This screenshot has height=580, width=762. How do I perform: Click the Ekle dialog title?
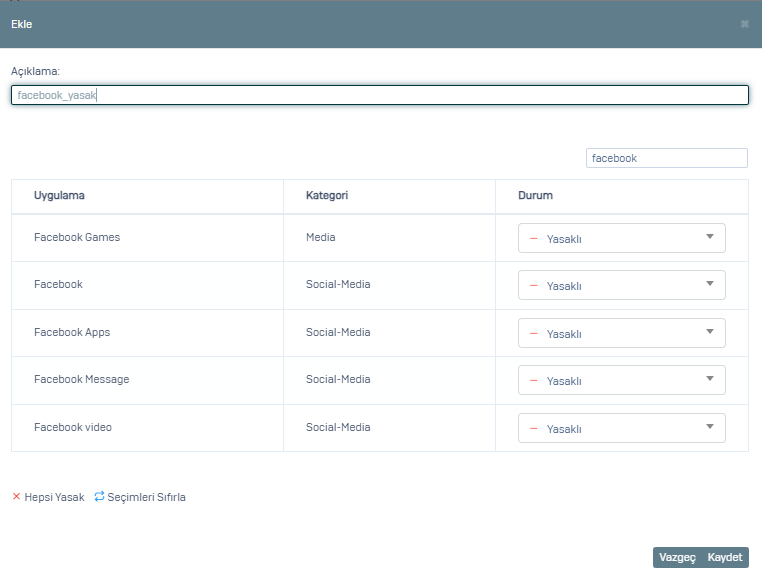(21, 24)
